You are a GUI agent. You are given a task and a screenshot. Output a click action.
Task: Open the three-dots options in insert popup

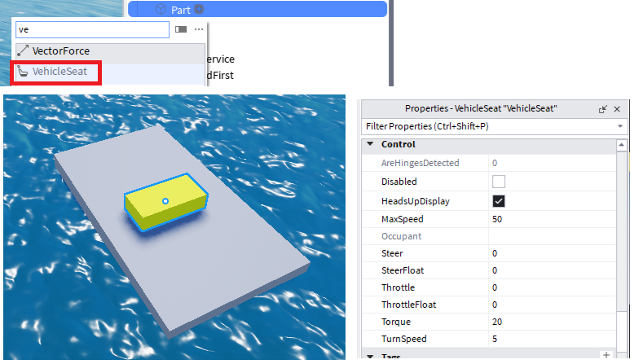198,29
